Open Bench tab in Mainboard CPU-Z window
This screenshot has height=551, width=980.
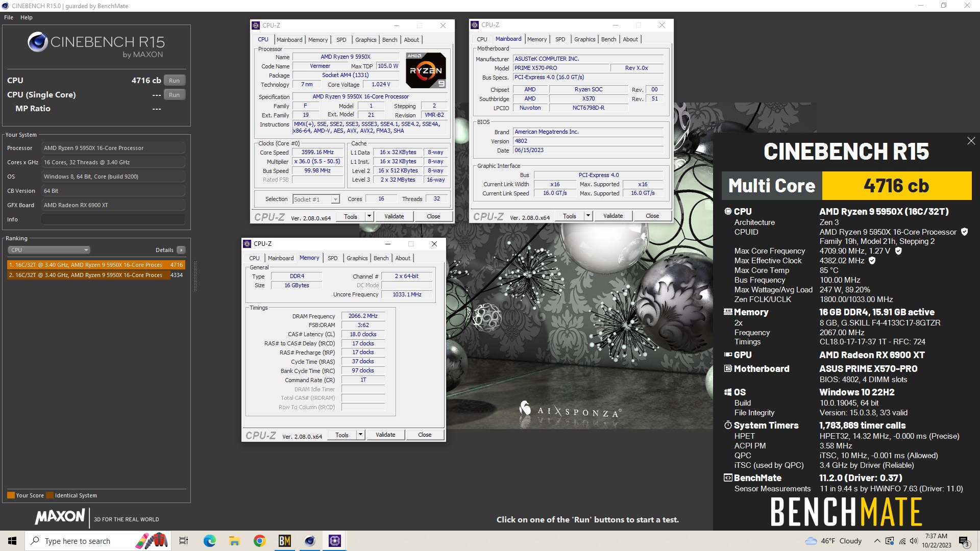pyautogui.click(x=608, y=39)
